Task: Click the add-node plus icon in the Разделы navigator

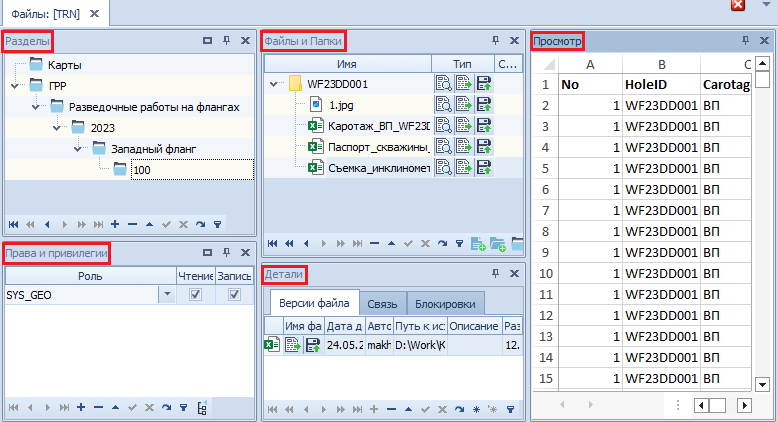Action: coord(115,224)
